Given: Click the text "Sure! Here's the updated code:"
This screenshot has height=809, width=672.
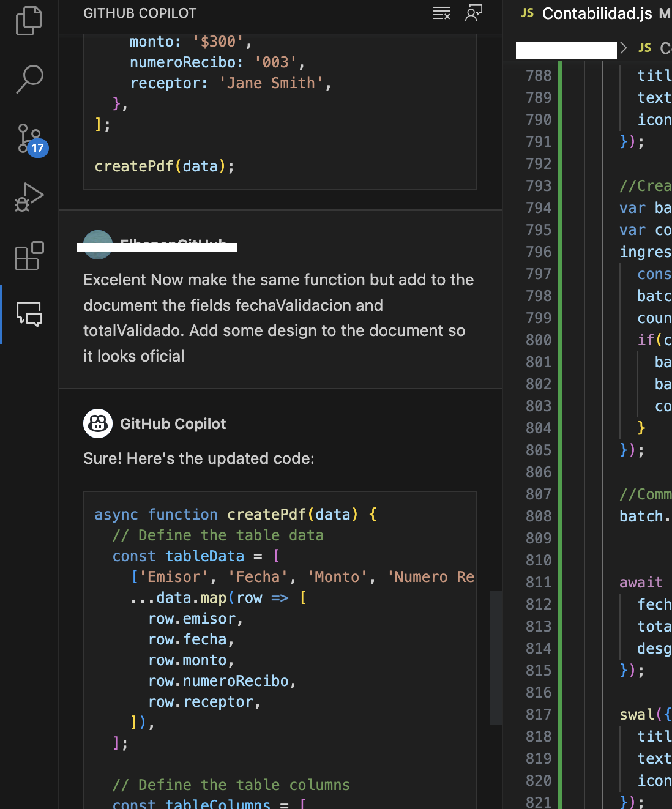Looking at the screenshot, I should 199,458.
